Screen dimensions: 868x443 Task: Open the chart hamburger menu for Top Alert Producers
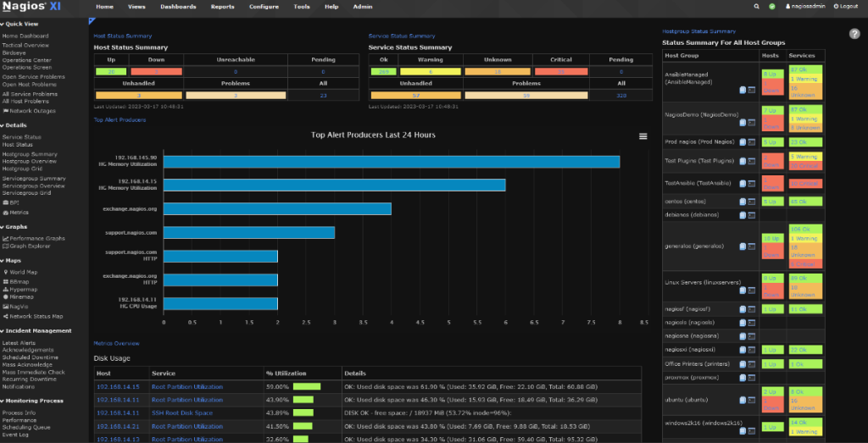[643, 136]
